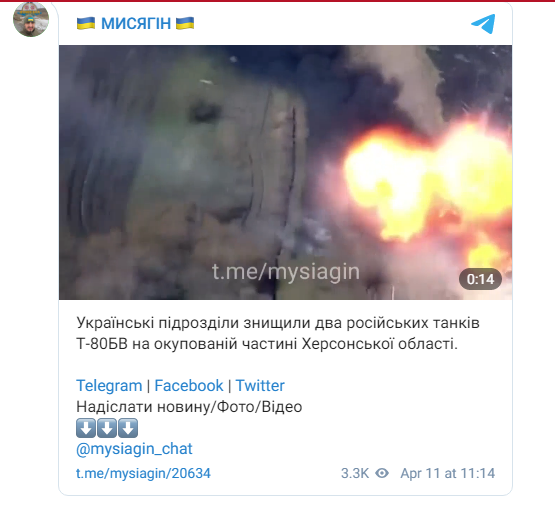This screenshot has height=505, width=555.
Task: Click the channel avatar photo
Action: (x=31, y=19)
